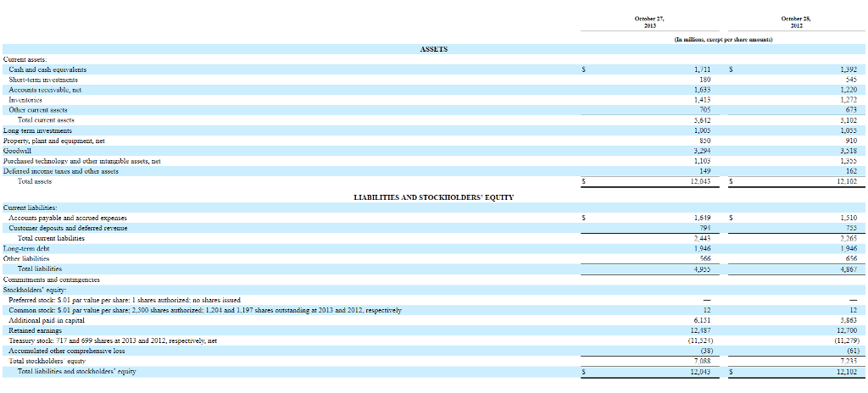Image resolution: width=868 pixels, height=393 pixels.
Task: Select the Preferred stock description line
Action: [x=125, y=300]
